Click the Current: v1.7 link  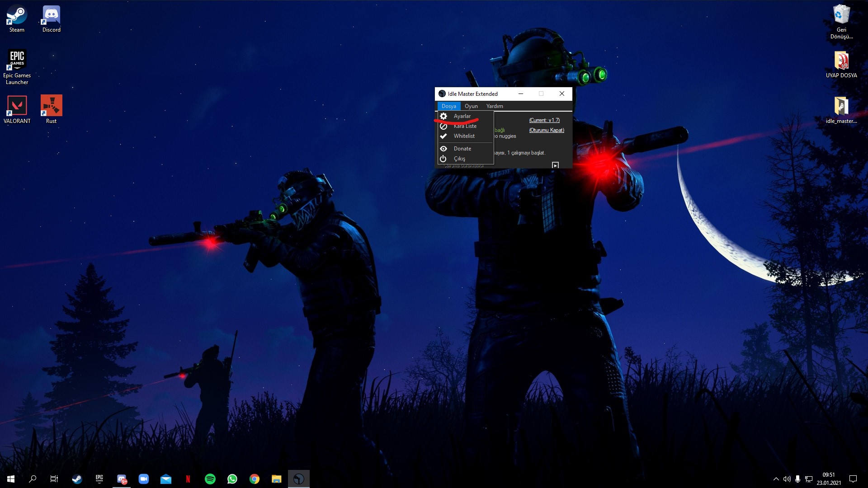(544, 120)
